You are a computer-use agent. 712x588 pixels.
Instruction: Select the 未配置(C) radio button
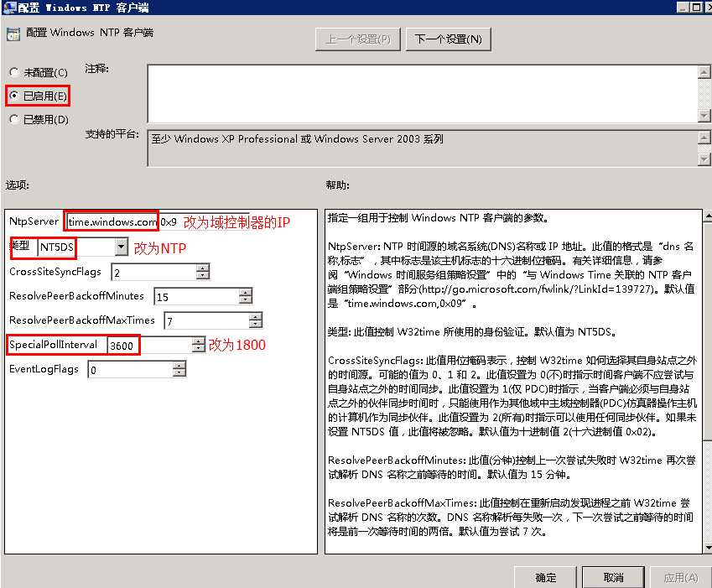click(14, 72)
